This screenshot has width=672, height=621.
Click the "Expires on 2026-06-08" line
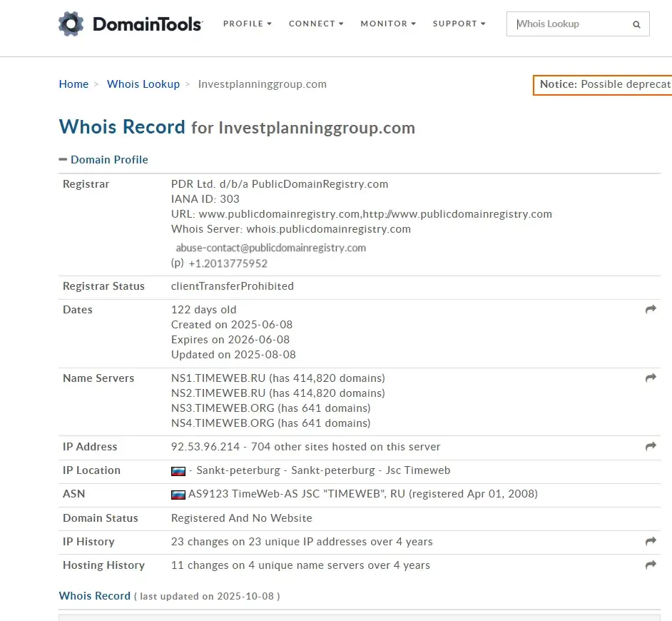[x=230, y=340]
